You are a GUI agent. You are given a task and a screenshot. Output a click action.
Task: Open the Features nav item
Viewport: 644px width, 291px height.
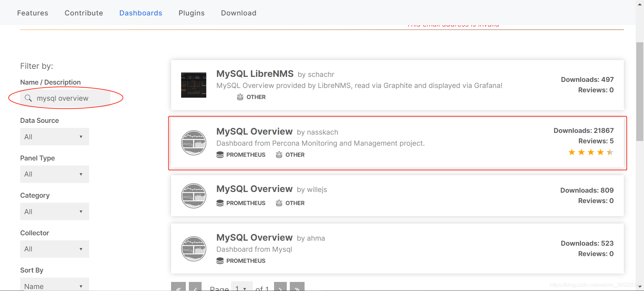[x=33, y=13]
